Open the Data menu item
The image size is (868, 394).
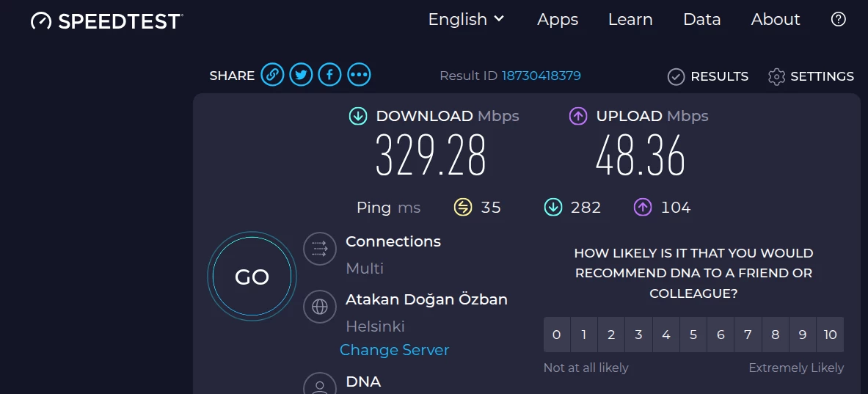tap(701, 20)
